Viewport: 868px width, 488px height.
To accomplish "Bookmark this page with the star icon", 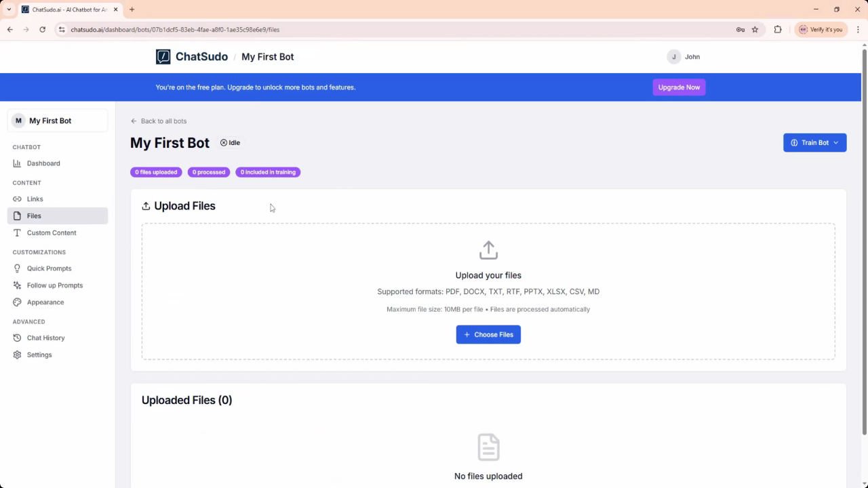I will click(755, 30).
